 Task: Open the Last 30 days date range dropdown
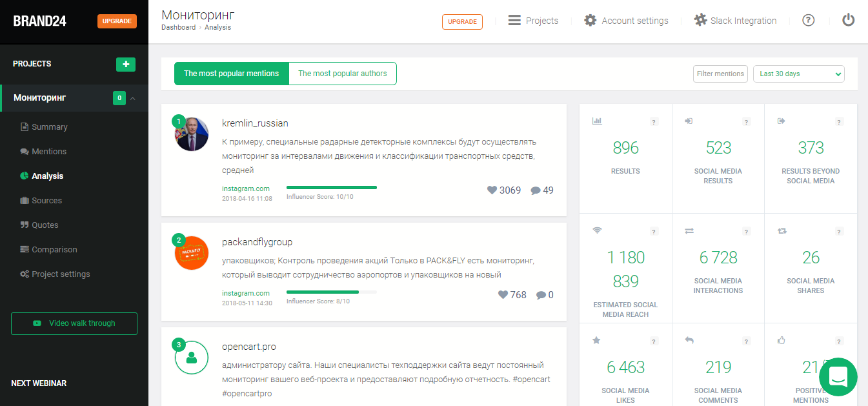point(799,74)
